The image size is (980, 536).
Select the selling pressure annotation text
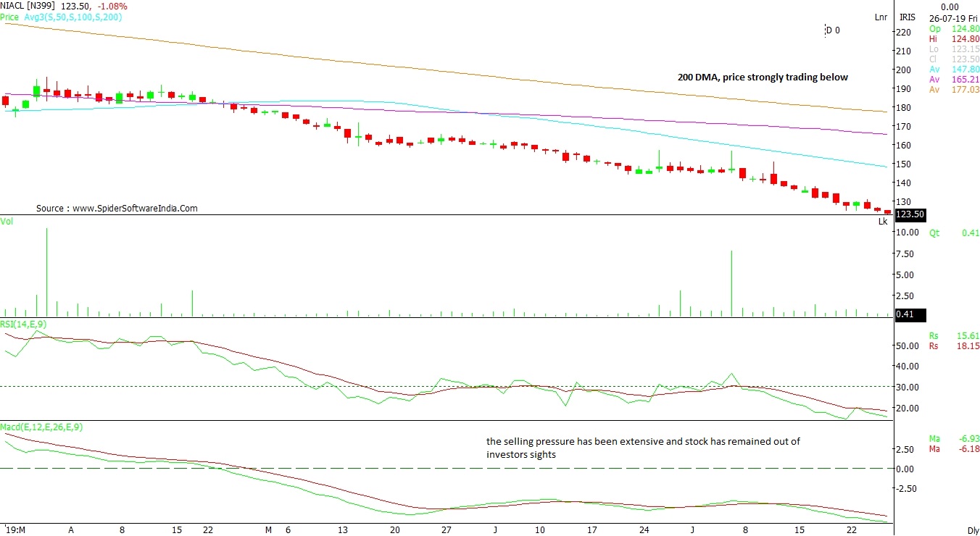pos(643,448)
